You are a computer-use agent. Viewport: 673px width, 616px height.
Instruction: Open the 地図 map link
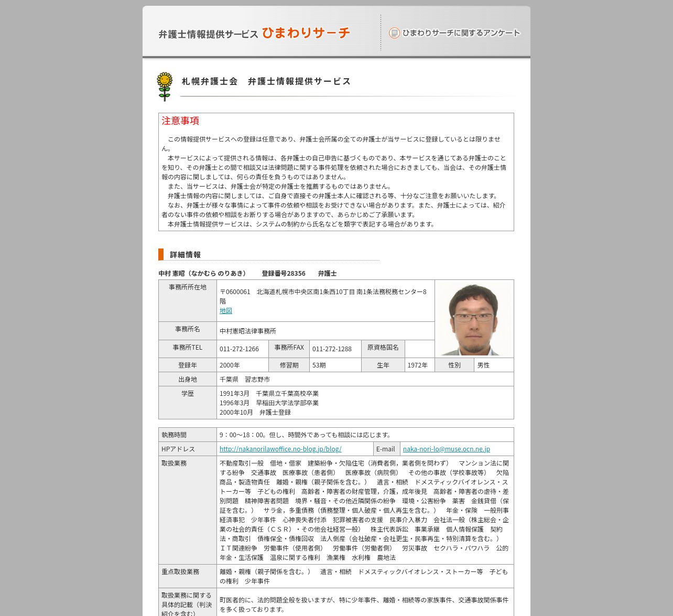coord(226,311)
